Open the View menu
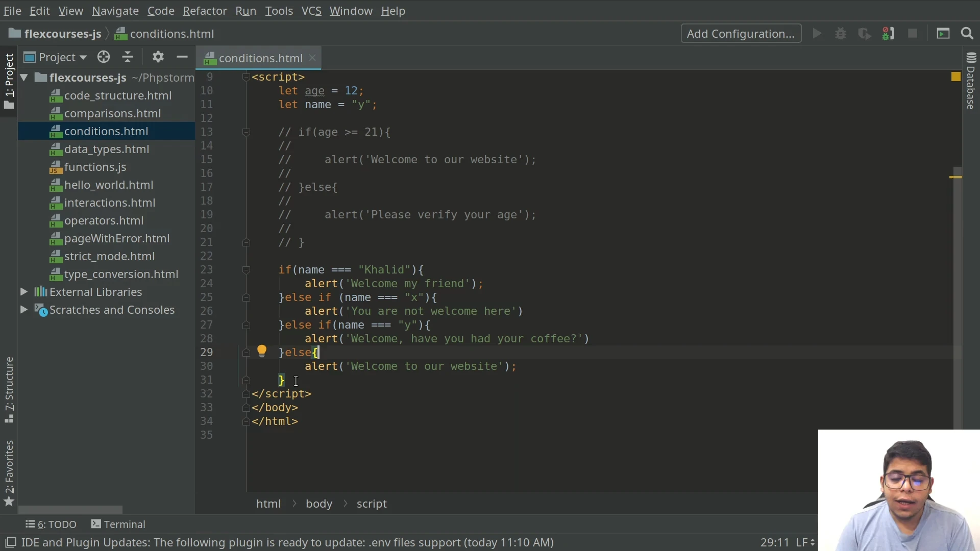Viewport: 980px width, 551px height. click(70, 11)
